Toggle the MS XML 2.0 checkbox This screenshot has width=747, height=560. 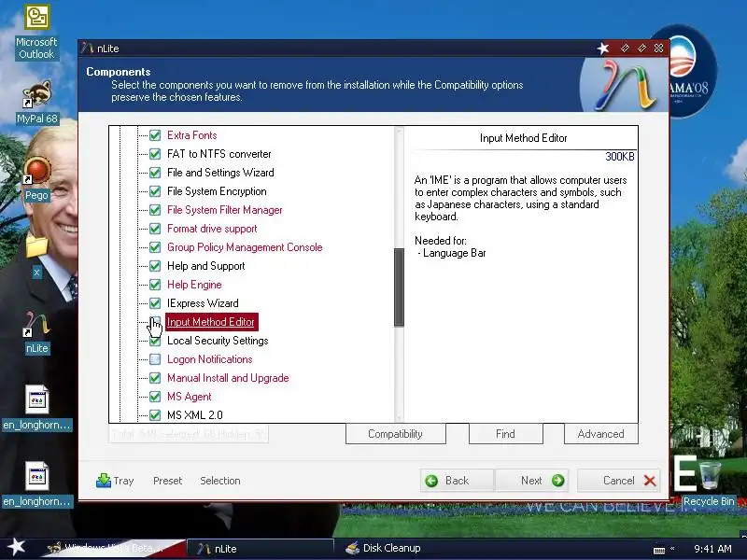pyautogui.click(x=155, y=415)
